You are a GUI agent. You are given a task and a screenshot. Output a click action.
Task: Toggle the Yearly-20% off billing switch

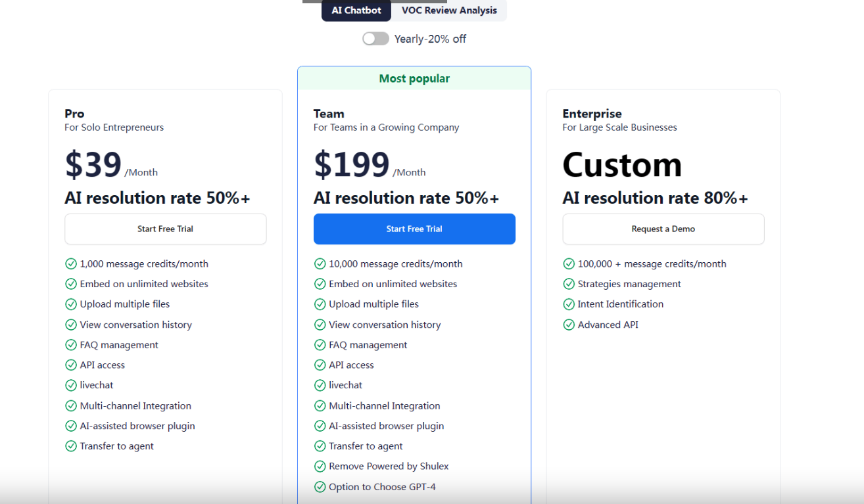[375, 39]
